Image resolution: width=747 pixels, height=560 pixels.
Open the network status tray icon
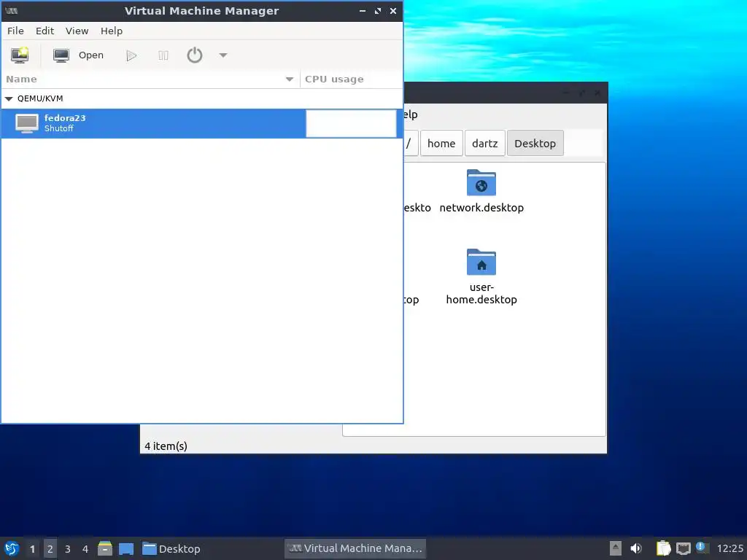point(683,548)
